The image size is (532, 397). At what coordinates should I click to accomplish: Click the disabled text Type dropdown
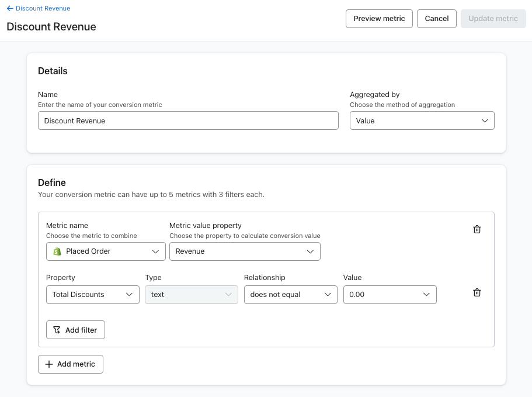(x=191, y=295)
